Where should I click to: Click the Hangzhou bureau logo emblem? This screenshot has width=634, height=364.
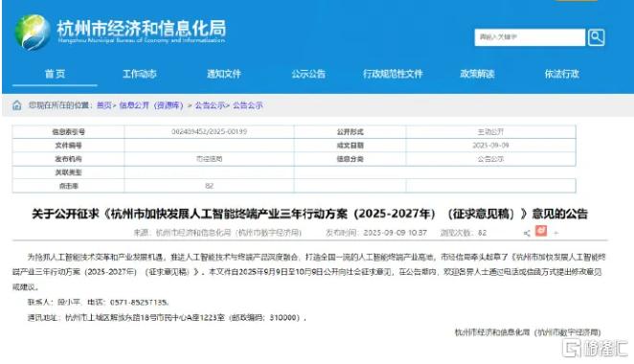33,33
